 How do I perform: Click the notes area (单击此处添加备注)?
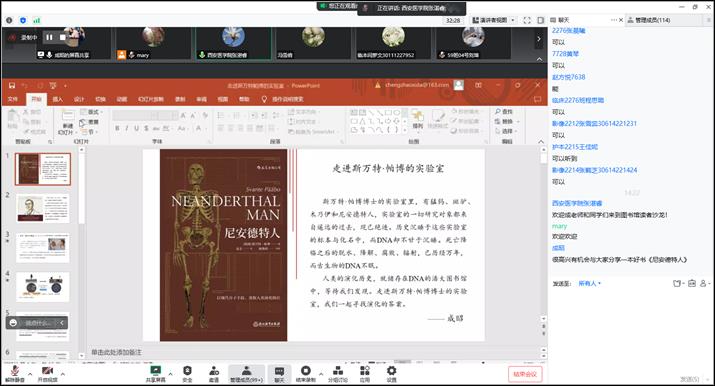[x=116, y=352]
